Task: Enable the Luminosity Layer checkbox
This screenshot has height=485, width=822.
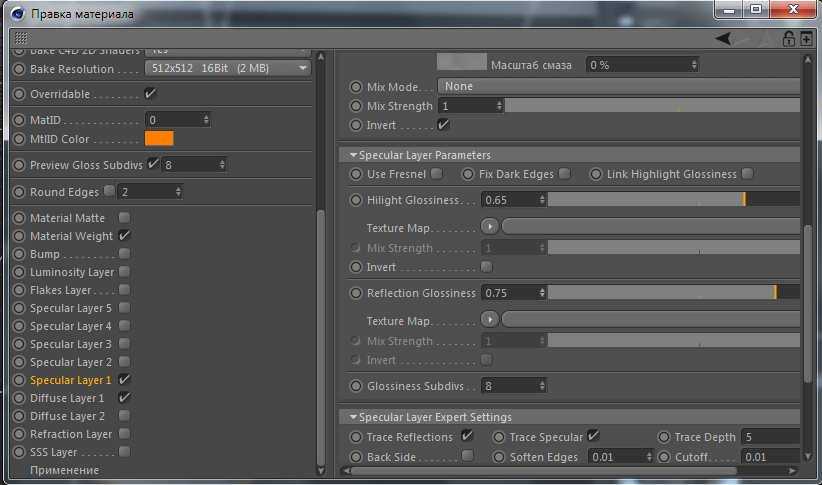Action: tap(124, 272)
